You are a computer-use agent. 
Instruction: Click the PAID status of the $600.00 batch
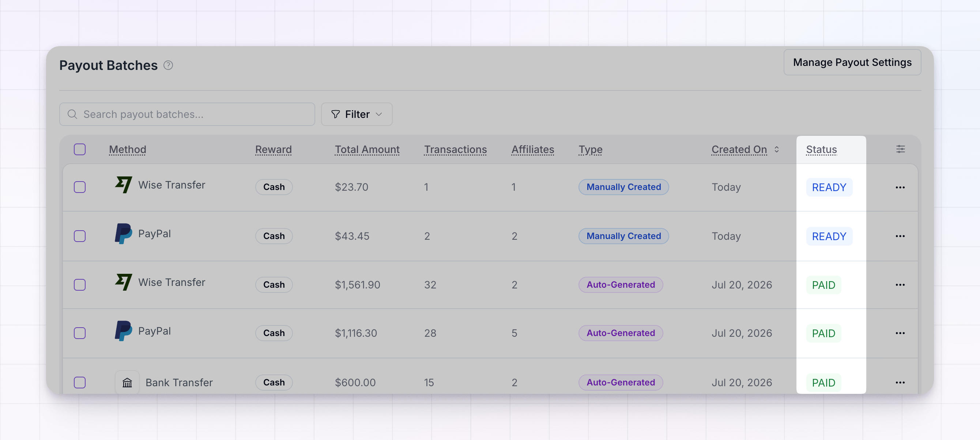(x=823, y=383)
